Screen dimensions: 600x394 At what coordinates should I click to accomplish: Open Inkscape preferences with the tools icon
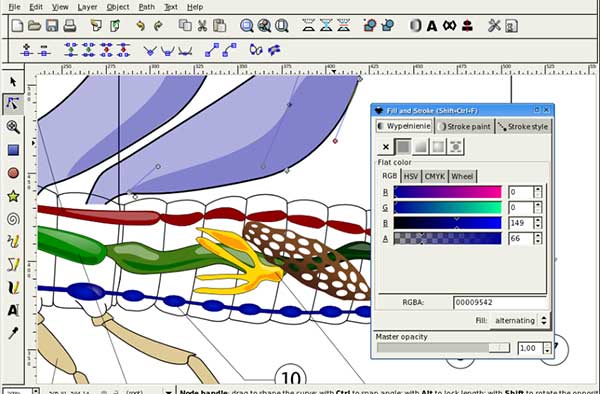(x=494, y=26)
